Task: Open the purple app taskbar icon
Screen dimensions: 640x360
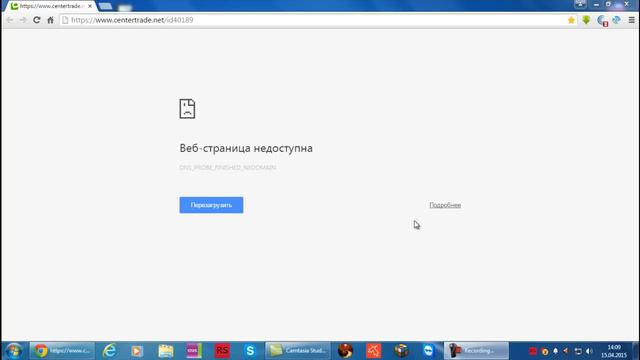Action: click(x=194, y=351)
